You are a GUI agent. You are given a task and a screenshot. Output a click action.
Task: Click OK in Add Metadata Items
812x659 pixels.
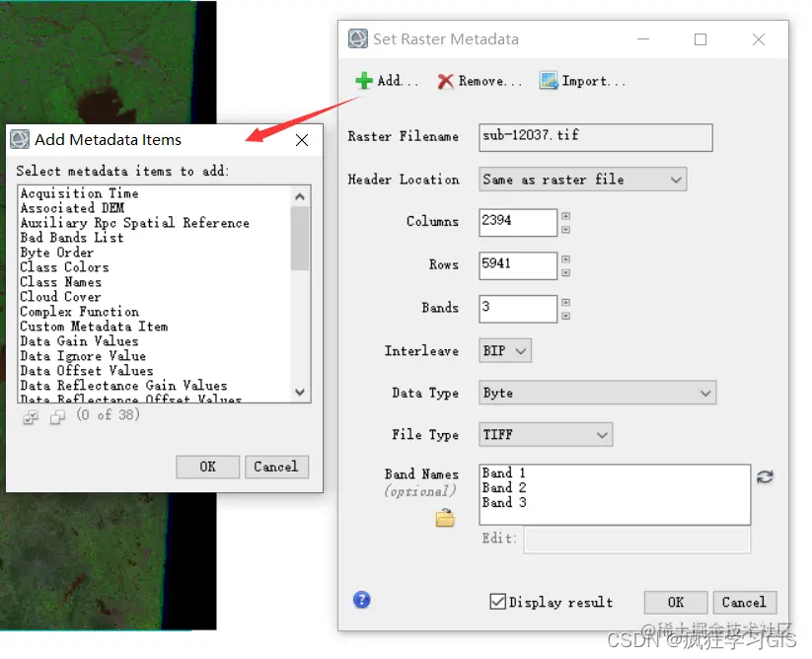click(x=207, y=467)
